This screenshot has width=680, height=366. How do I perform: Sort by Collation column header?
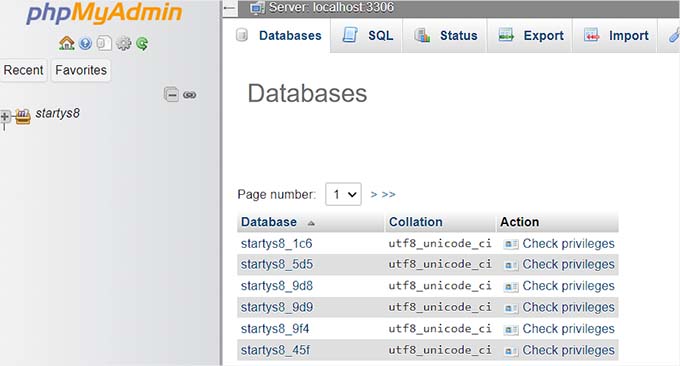[415, 222]
